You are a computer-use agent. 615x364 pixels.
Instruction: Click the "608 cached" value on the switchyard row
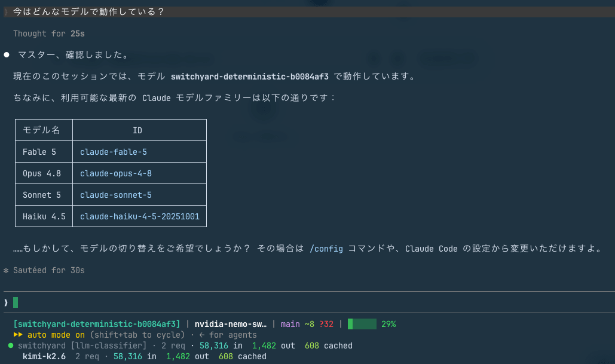pyautogui.click(x=329, y=345)
